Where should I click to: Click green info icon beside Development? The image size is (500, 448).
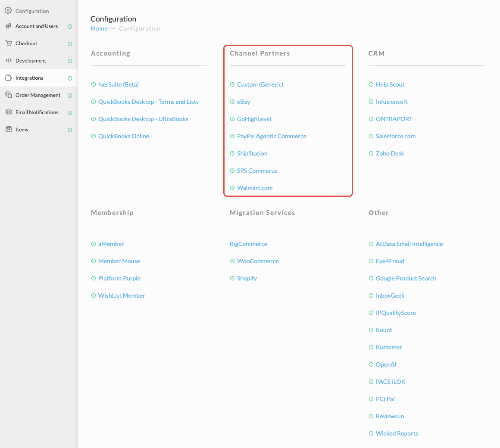(70, 61)
